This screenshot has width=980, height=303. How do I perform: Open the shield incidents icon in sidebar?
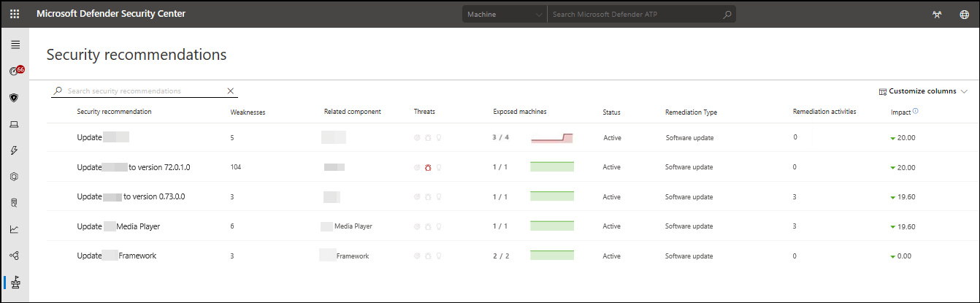(x=14, y=97)
